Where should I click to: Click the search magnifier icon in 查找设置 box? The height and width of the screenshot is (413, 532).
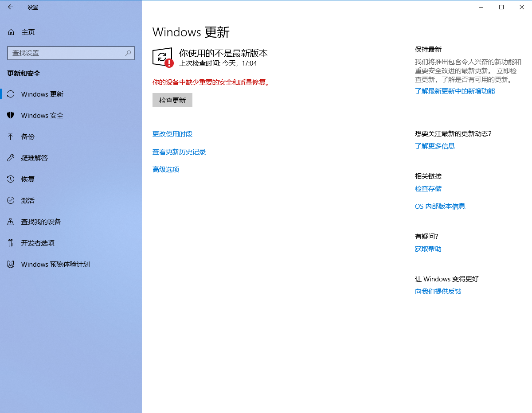[x=128, y=53]
